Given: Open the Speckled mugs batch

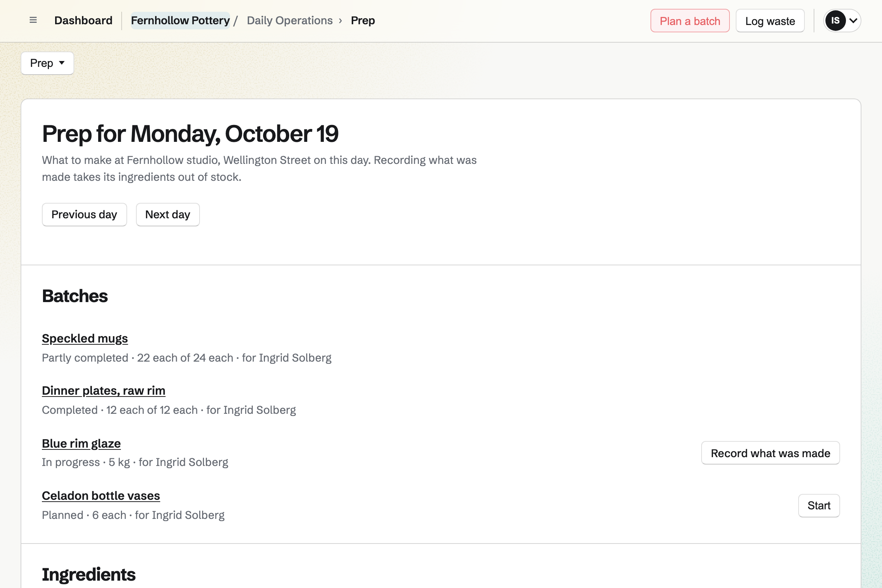Looking at the screenshot, I should (85, 338).
